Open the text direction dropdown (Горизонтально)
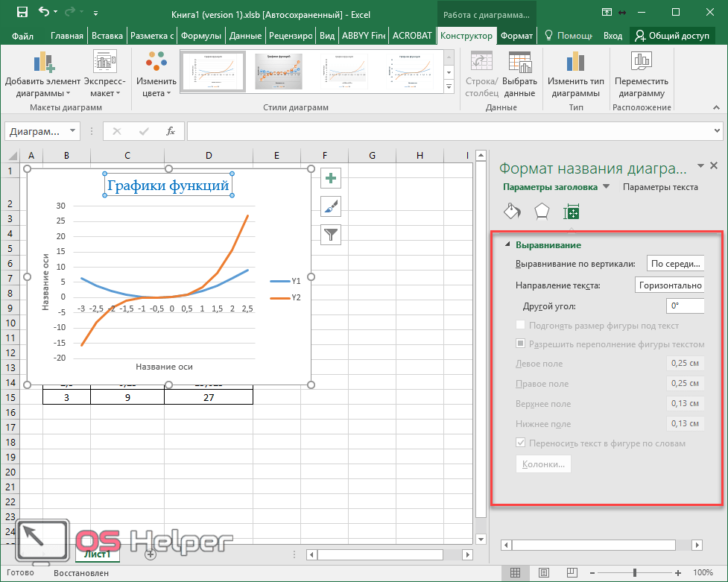728x582 pixels. (669, 285)
